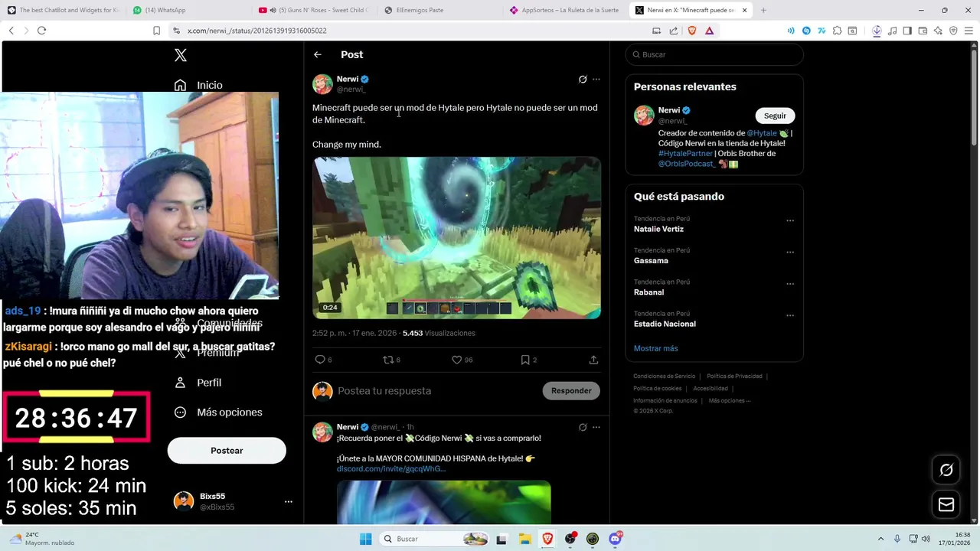Bookmark the post with 2 bookmarks

pyautogui.click(x=525, y=360)
